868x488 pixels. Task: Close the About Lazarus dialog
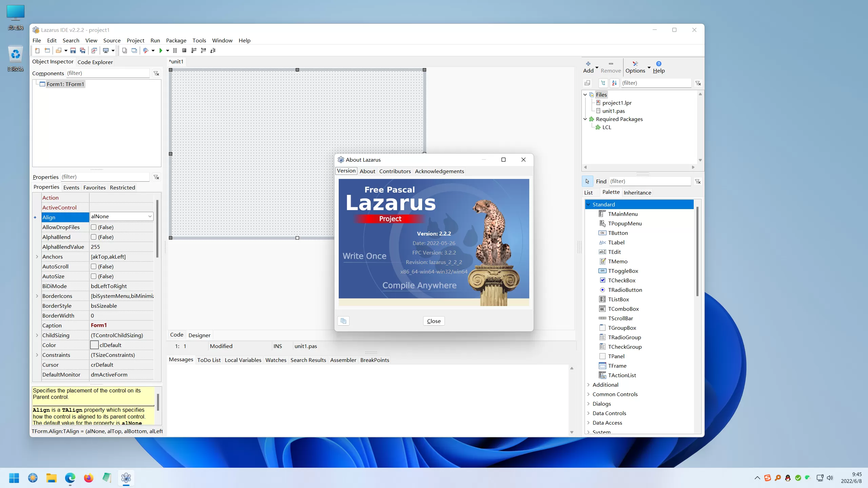433,321
